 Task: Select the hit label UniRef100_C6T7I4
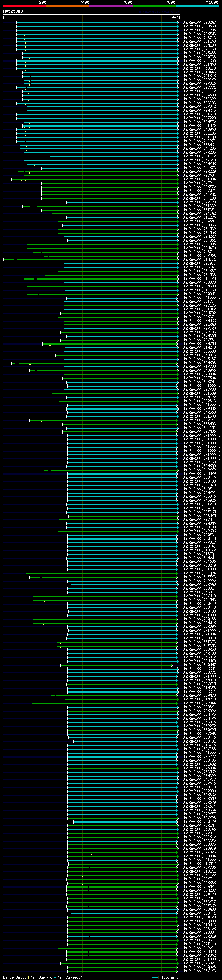click(199, 302)
